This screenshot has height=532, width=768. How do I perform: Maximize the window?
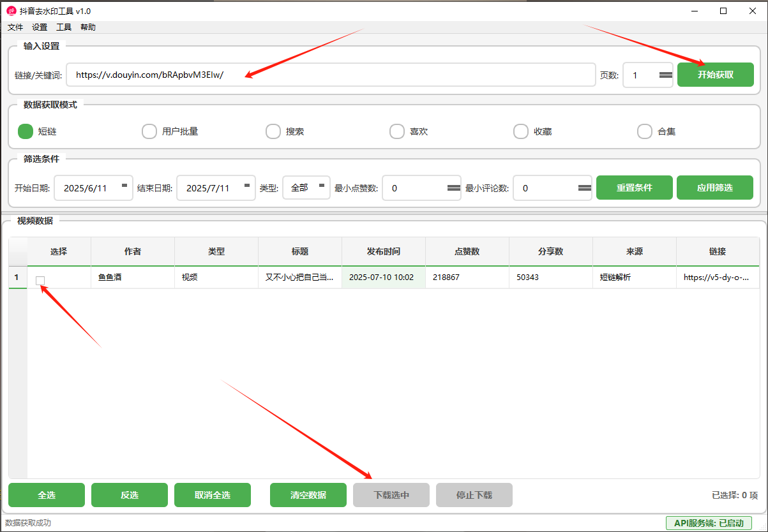point(723,11)
